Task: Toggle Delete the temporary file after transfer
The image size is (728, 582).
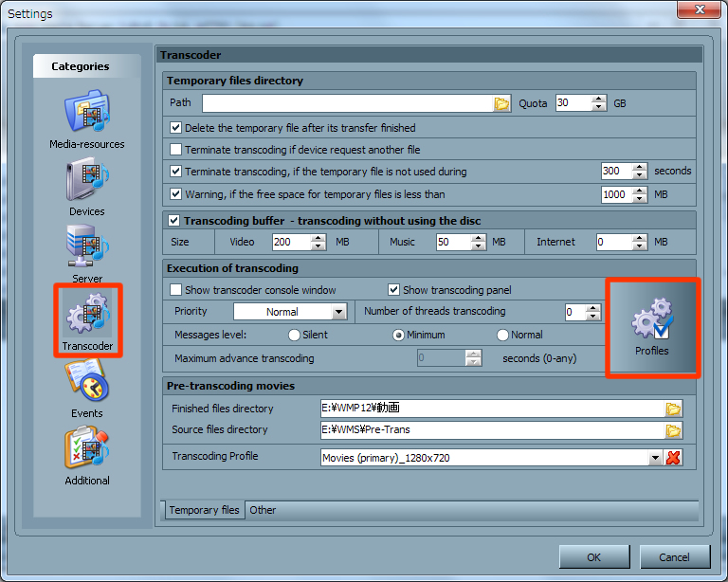Action: pyautogui.click(x=175, y=128)
